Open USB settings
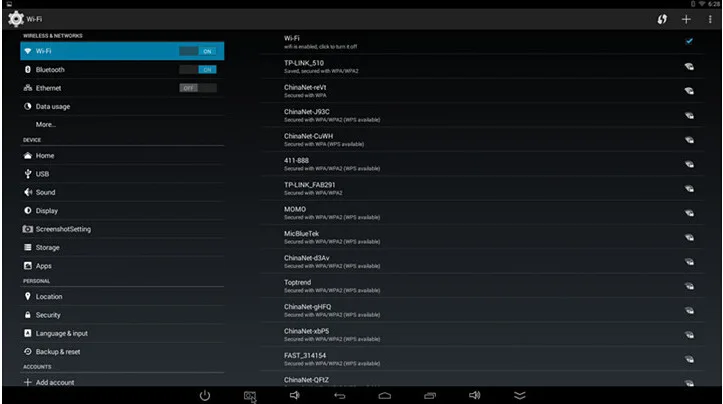The height and width of the screenshot is (404, 723). click(x=122, y=174)
